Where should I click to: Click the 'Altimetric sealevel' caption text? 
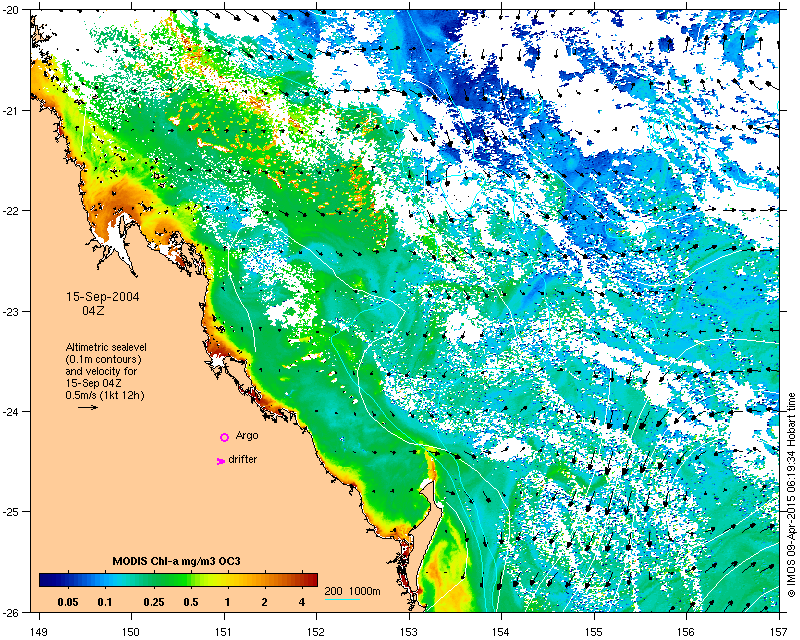(x=106, y=347)
